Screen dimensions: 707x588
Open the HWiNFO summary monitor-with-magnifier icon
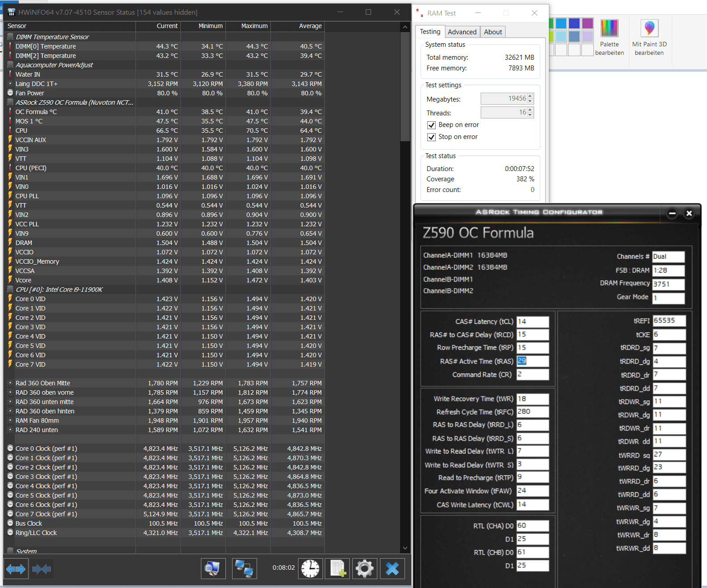[x=213, y=569]
